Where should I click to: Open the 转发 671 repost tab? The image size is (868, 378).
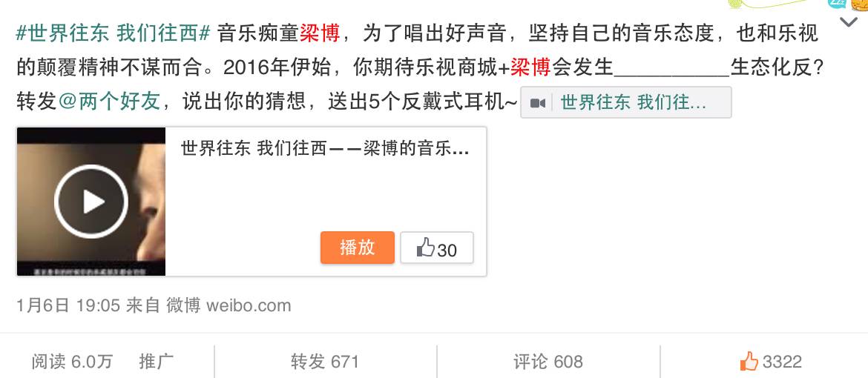click(x=325, y=362)
